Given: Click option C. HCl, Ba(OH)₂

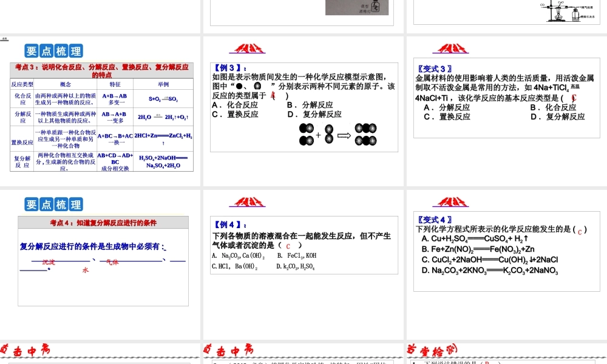Looking at the screenshot, I should click(234, 266).
